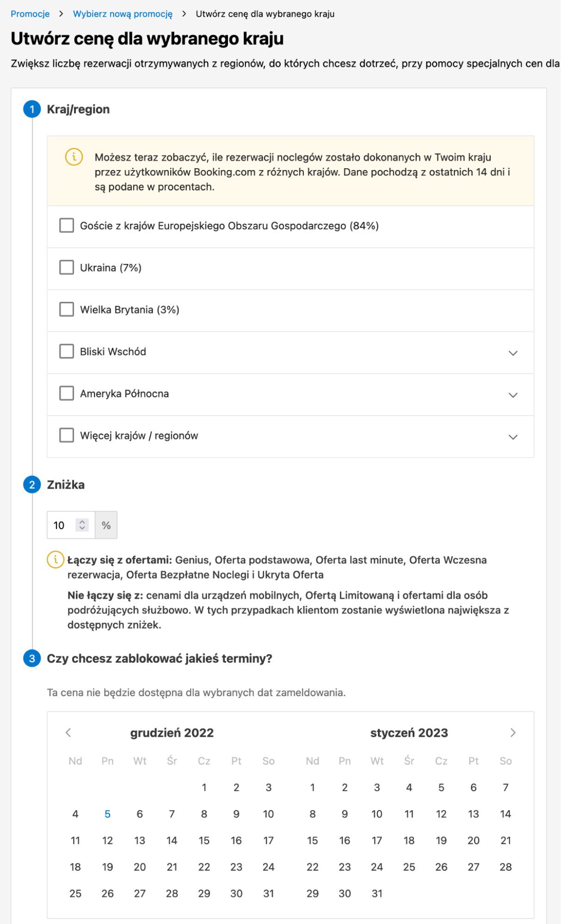This screenshot has height=924, width=561.
Task: Go to previous month in calendar
Action: (68, 733)
